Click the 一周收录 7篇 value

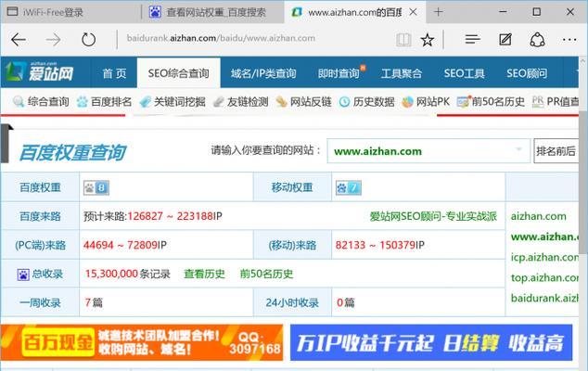94,302
